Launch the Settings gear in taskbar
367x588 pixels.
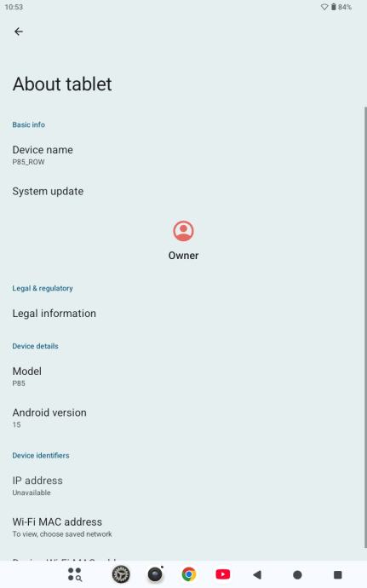tap(121, 574)
